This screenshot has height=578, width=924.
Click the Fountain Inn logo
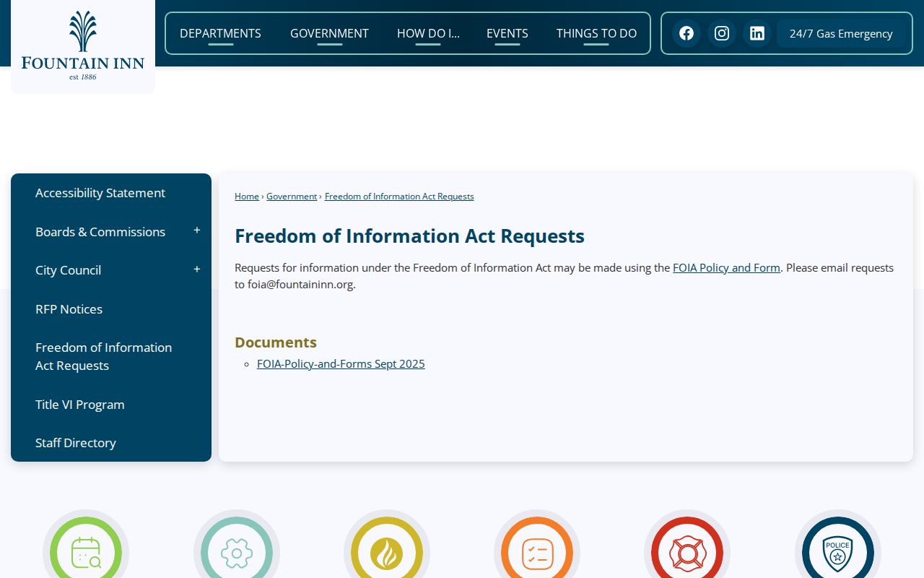tap(83, 45)
